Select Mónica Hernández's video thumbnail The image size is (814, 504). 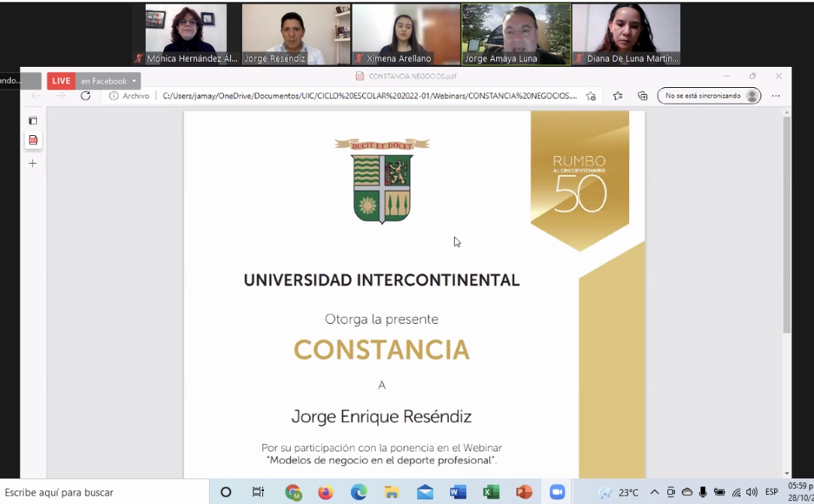[186, 35]
